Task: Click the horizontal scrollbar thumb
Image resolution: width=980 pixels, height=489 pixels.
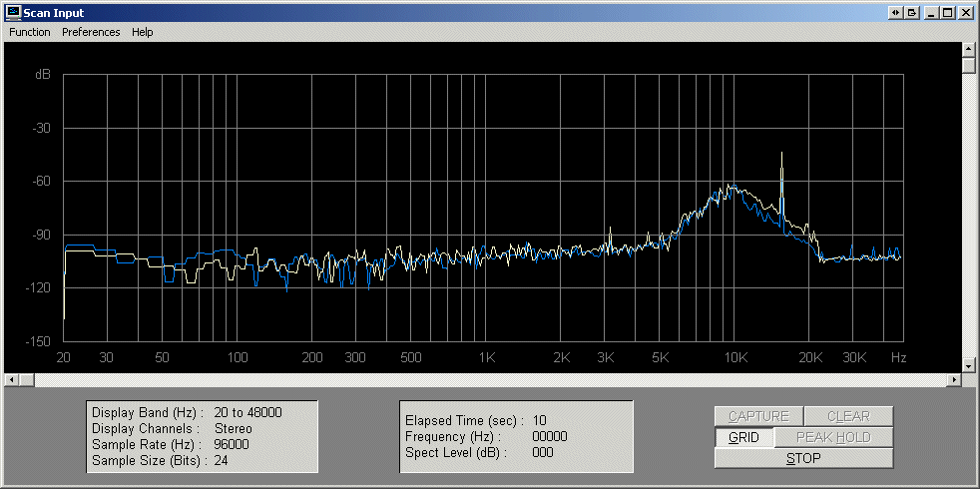Action: click(26, 379)
